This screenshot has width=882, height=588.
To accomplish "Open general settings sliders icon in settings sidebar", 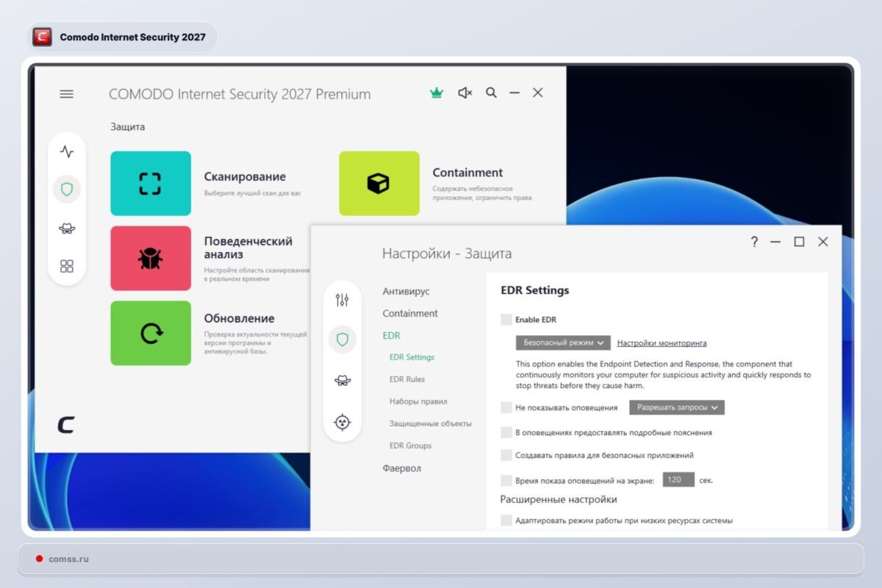I will tap(342, 300).
